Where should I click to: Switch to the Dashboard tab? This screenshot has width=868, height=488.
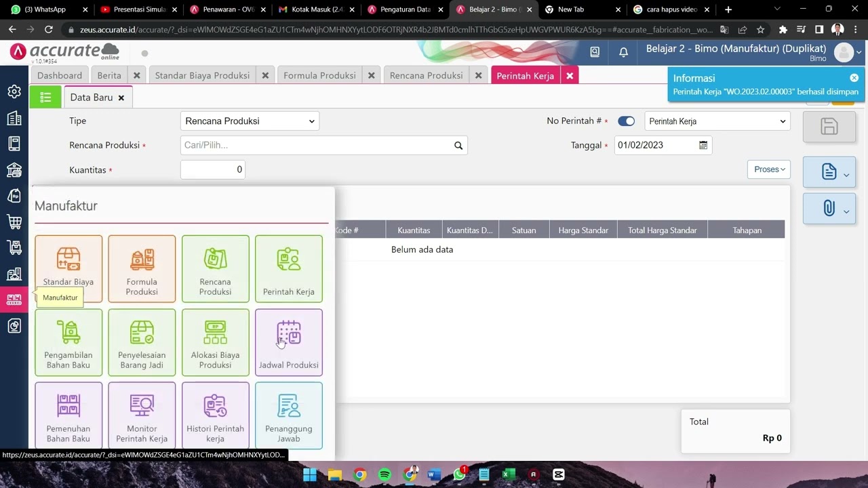[x=60, y=75]
